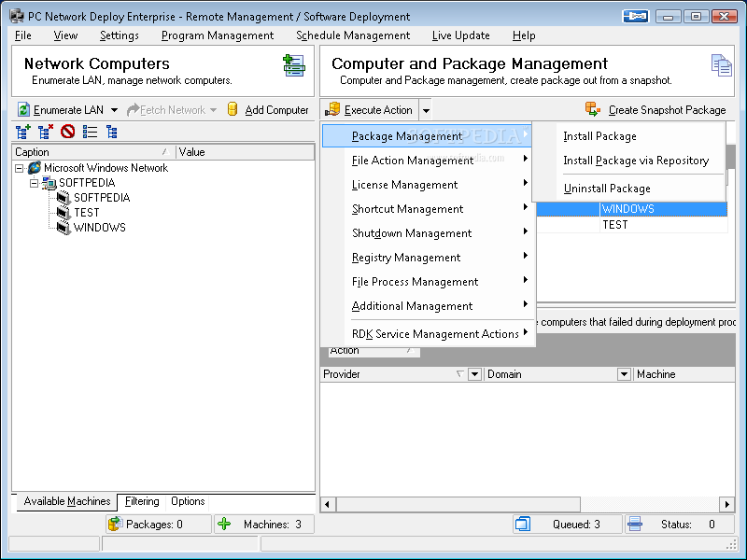Expand Shutdown Management submenu
747x560 pixels.
point(427,233)
